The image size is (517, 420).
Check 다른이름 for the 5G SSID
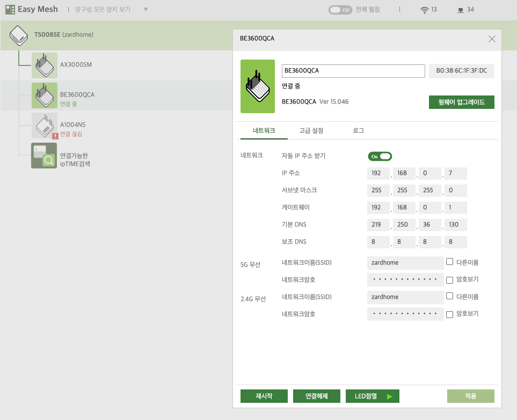(x=449, y=262)
